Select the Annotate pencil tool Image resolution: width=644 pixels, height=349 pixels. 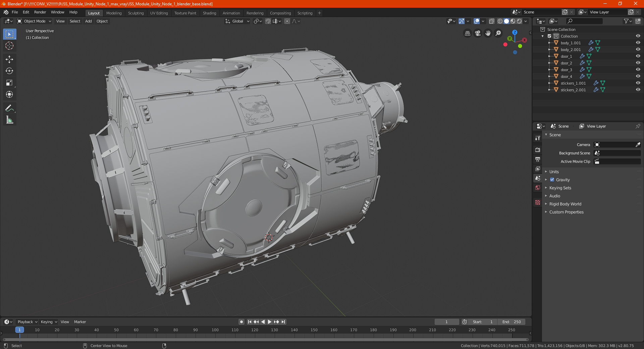coord(9,108)
